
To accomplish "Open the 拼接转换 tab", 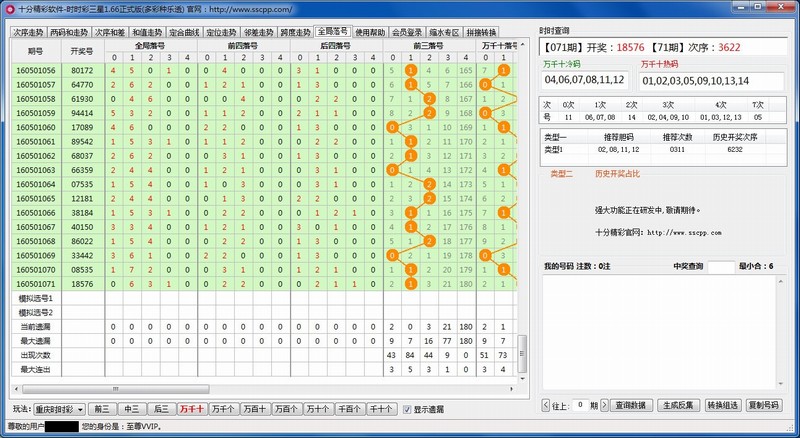I will (x=481, y=32).
